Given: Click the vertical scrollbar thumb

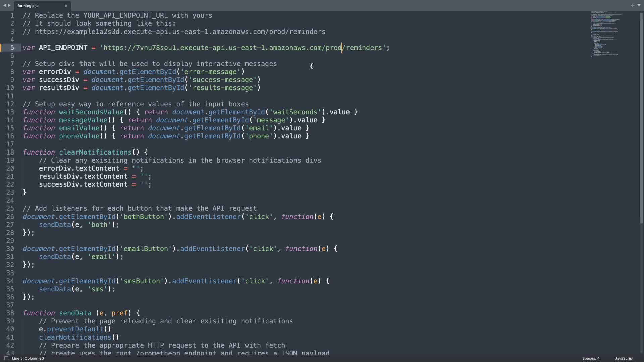Looking at the screenshot, I should click(x=641, y=117).
